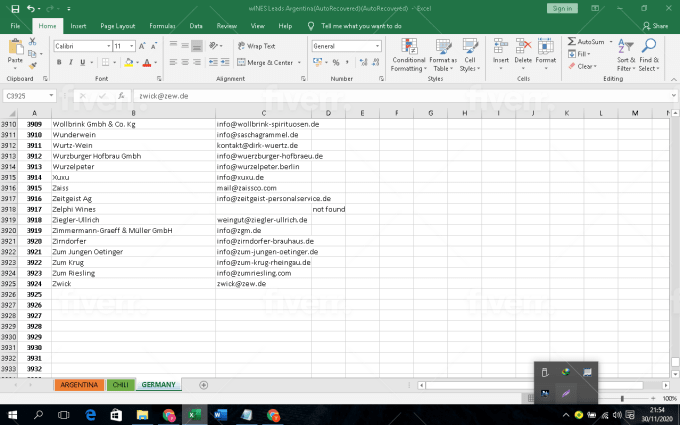This screenshot has height=425, width=680.
Task: Toggle Wrap Text for selected cell
Action: (256, 46)
